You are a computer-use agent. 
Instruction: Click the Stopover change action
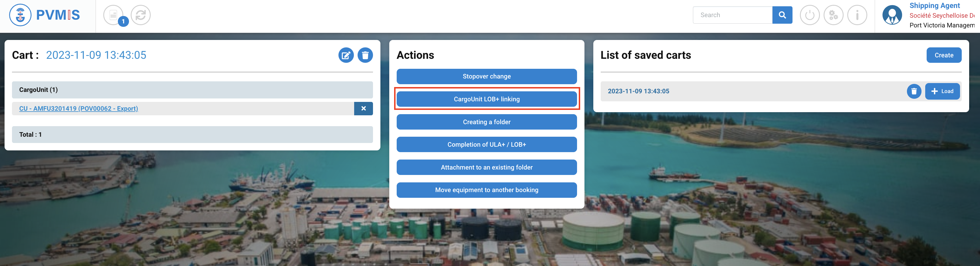487,76
